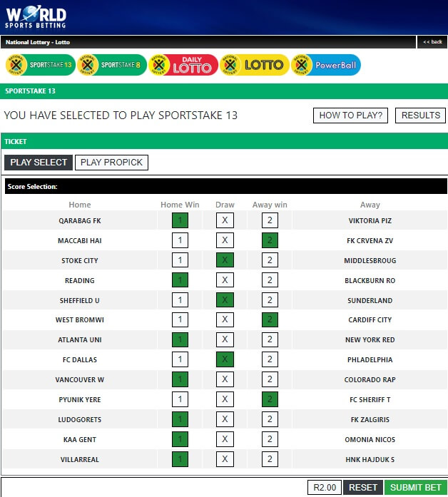The width and height of the screenshot is (448, 497).
Task: Choose Draw for Villarreal match
Action: pyautogui.click(x=225, y=460)
